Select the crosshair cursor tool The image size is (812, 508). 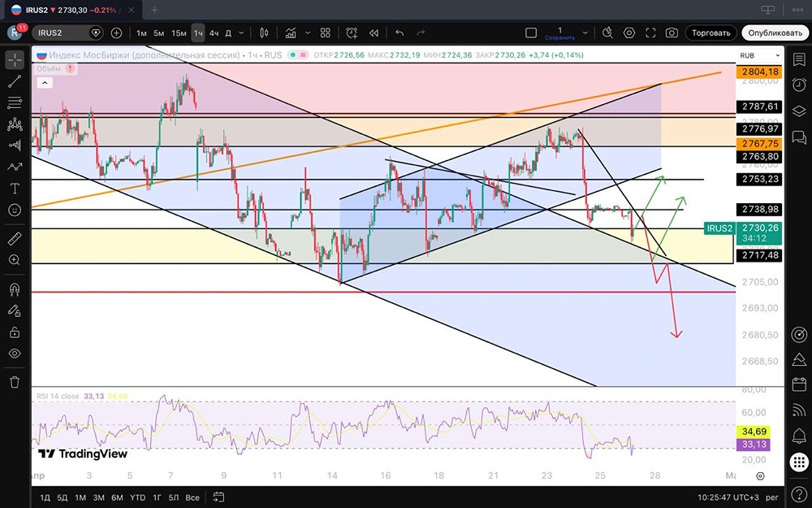tap(15, 60)
